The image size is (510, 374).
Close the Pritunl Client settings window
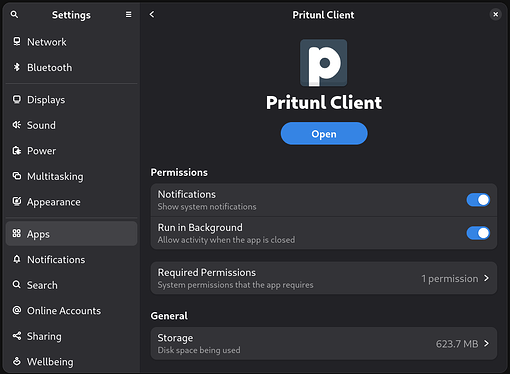[495, 14]
